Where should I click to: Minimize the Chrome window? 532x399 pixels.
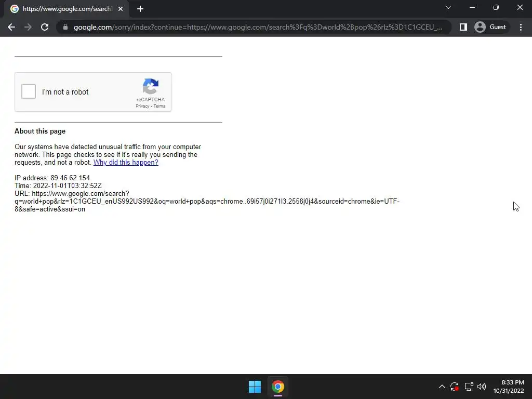(472, 7)
